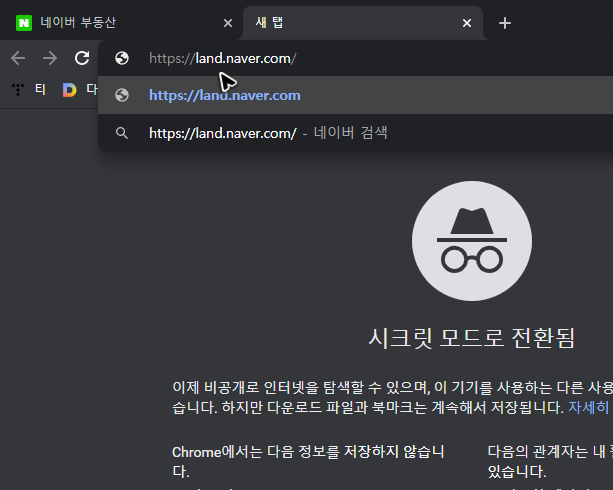Go back with the back arrow
Viewport: 613px width, 490px height.
(x=18, y=58)
